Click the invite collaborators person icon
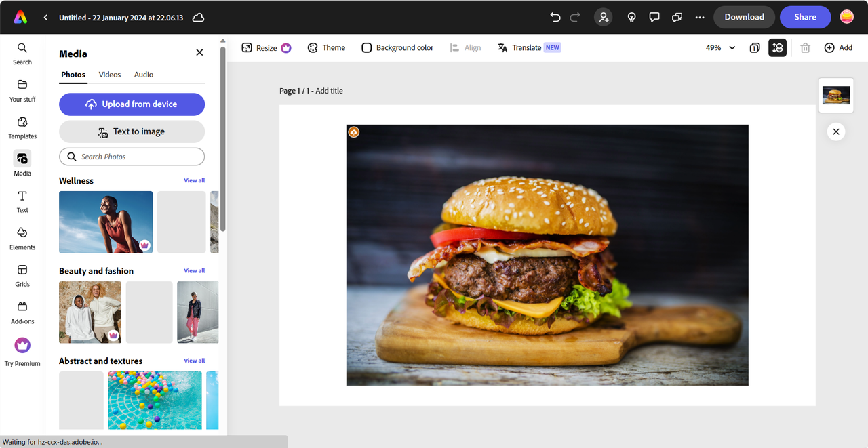The image size is (868, 448). [603, 18]
